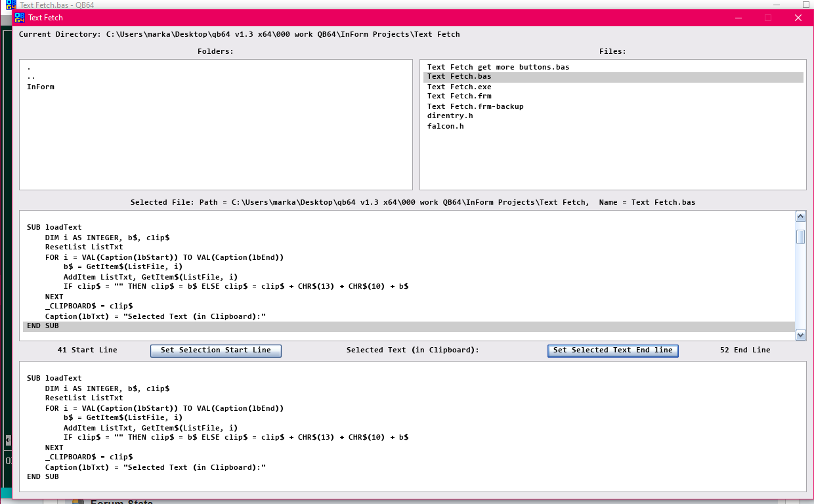Click the '41 Start Line' label
Image resolution: width=814 pixels, height=504 pixels.
87,350
